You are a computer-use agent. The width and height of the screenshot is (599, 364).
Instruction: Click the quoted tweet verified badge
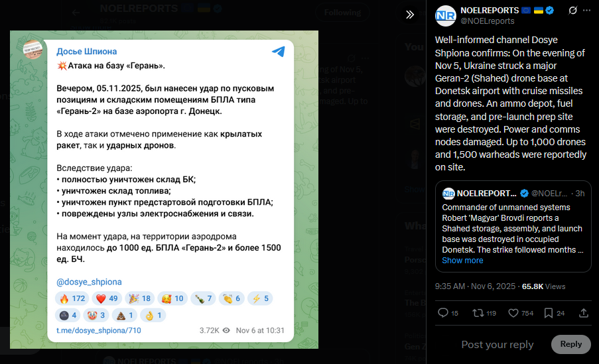coord(524,194)
